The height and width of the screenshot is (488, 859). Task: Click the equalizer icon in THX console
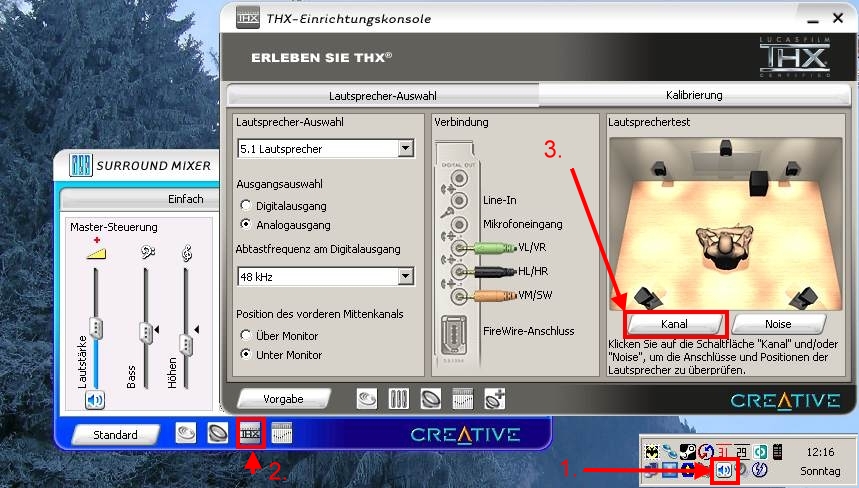(x=462, y=398)
